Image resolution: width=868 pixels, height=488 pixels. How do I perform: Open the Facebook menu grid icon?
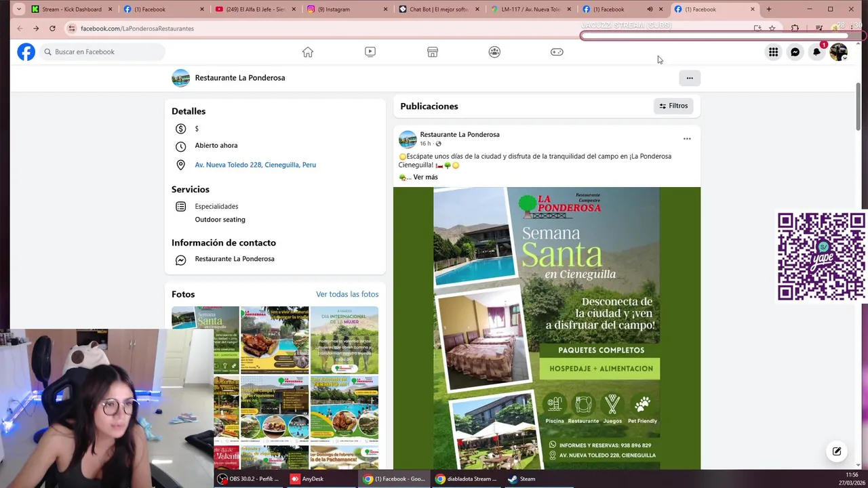773,52
